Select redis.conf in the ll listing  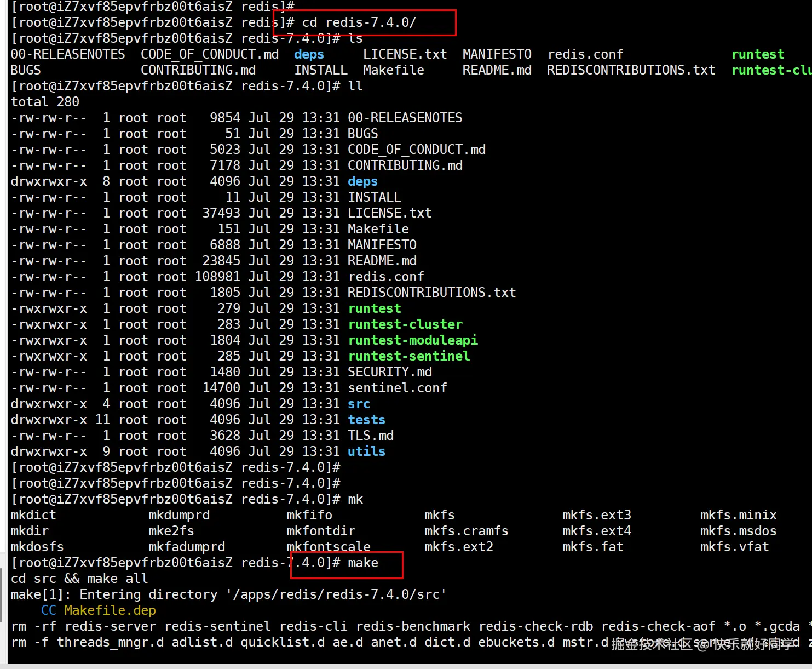coord(386,277)
